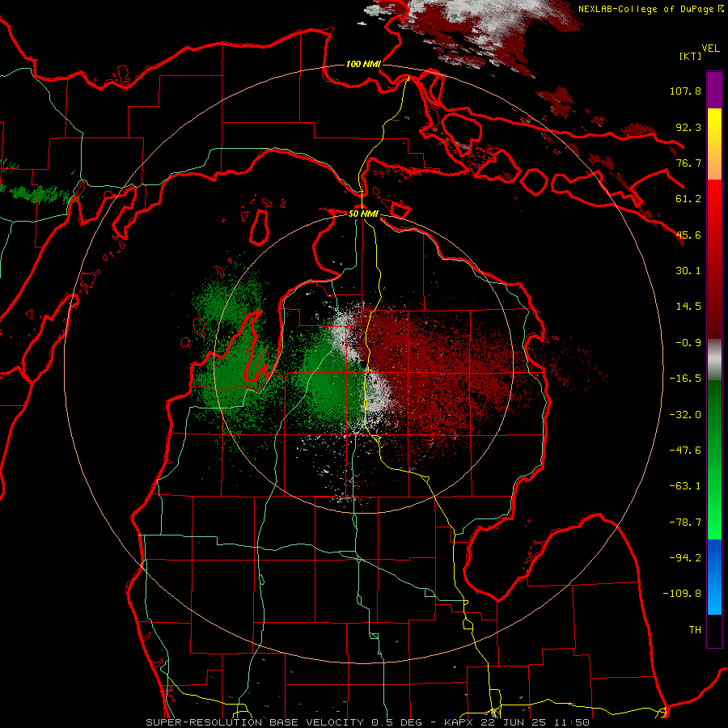Image resolution: width=728 pixels, height=728 pixels.
Task: Click the 92.3 legend value
Action: (x=688, y=127)
